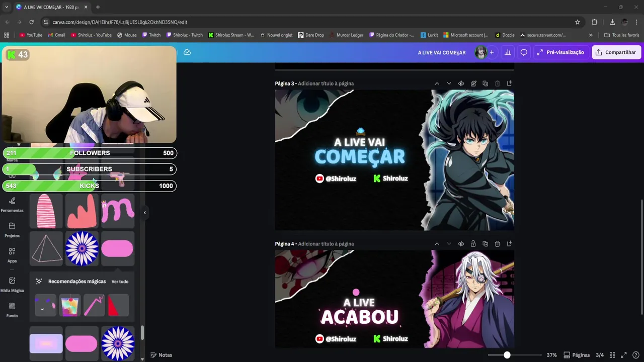Viewport: 644px width, 362px height.
Task: Open YouTube bookmark
Action: pos(31,35)
